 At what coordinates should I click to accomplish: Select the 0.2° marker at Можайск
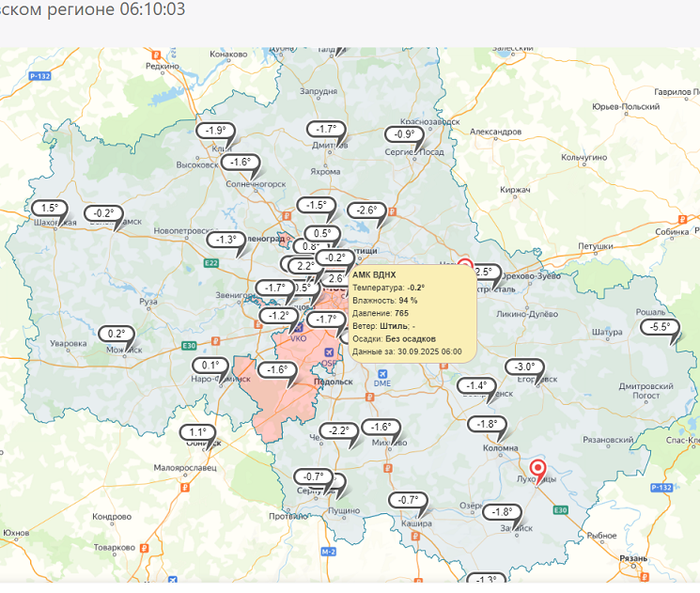tap(117, 334)
